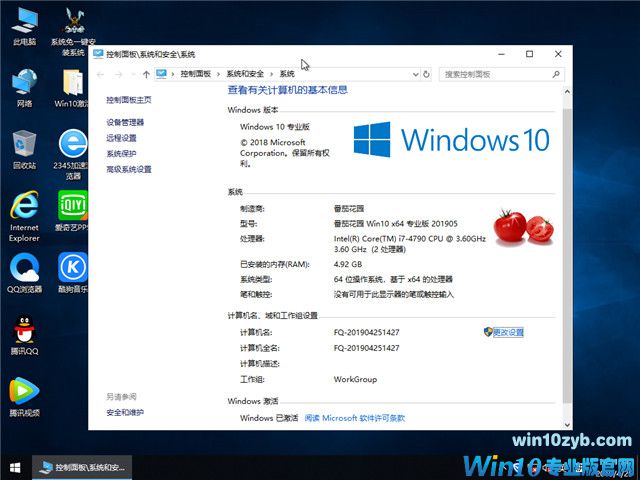The height and width of the screenshot is (480, 640).
Task: Click the search magnifier icon
Action: coord(556,74)
